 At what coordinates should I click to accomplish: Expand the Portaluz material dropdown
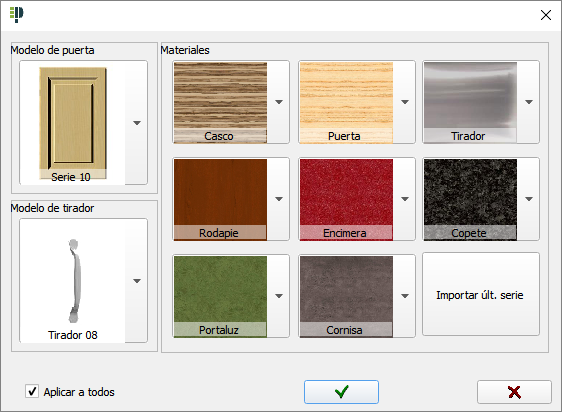tap(279, 296)
